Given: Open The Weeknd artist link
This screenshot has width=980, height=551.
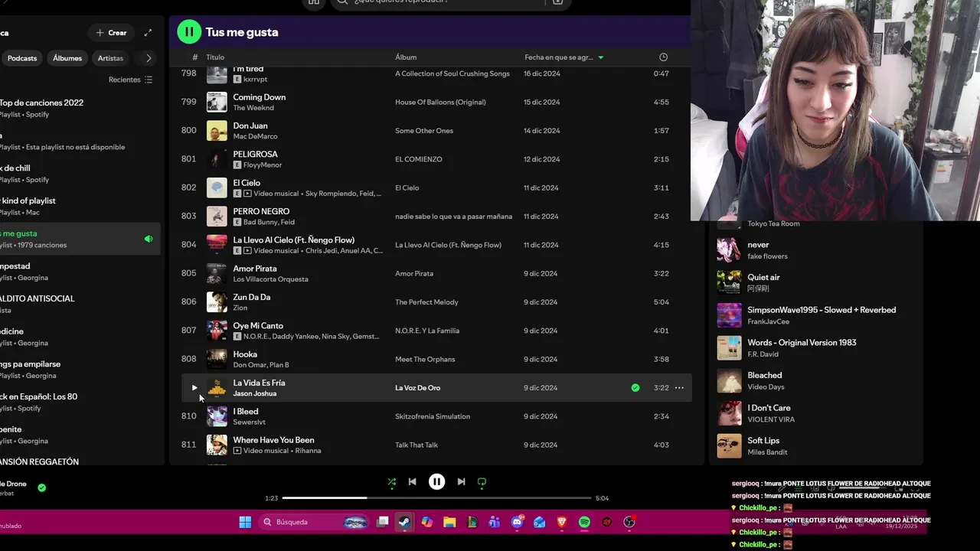Looking at the screenshot, I should click(x=253, y=108).
